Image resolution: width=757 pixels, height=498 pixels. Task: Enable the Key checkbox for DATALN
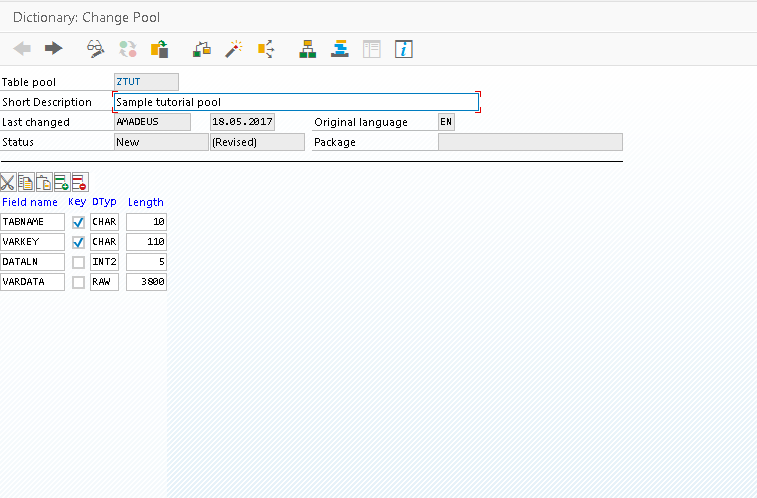click(78, 262)
